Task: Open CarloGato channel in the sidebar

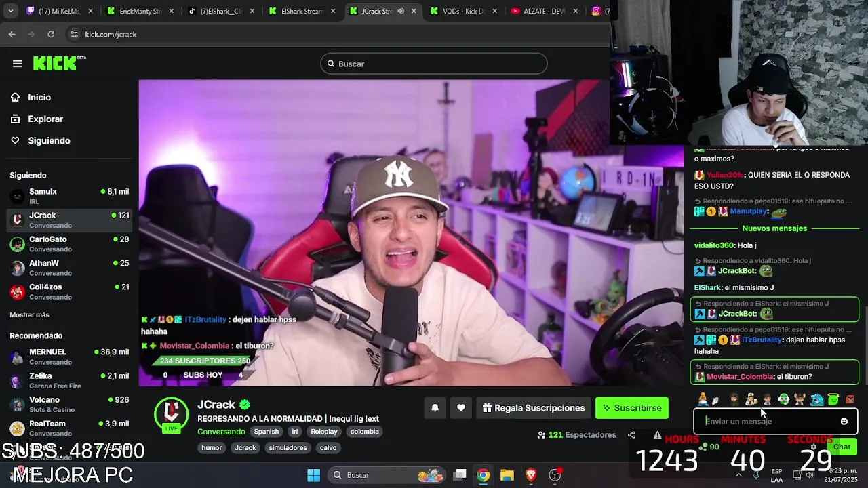Action: [x=69, y=243]
